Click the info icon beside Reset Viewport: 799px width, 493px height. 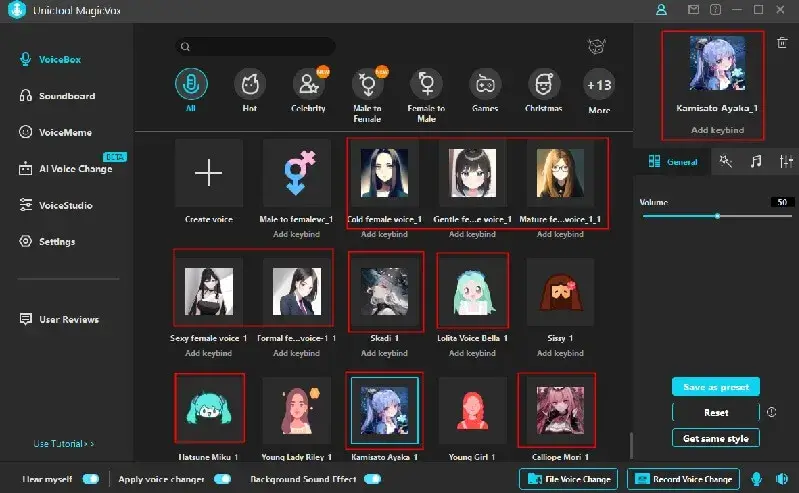771,412
